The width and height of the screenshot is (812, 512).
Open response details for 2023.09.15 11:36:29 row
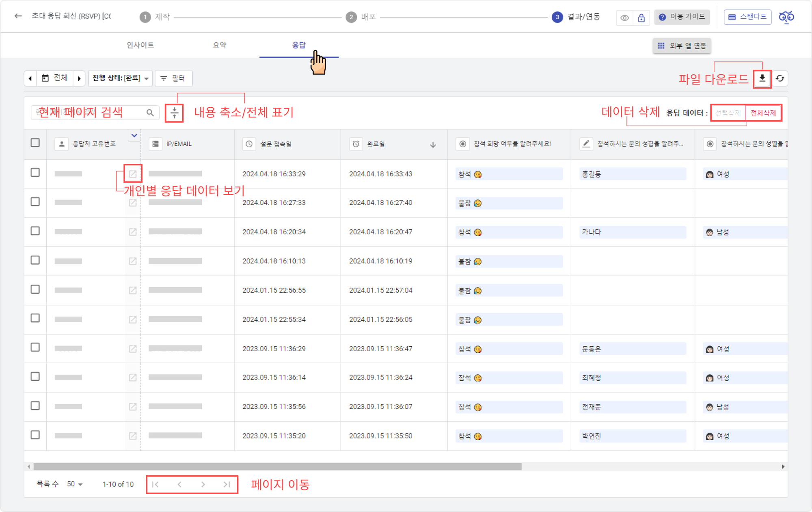click(133, 349)
